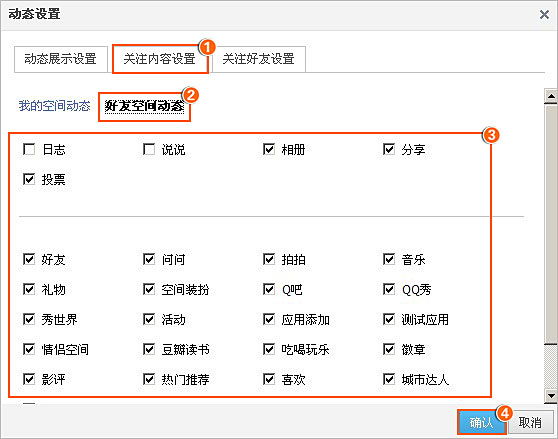Click the 确认 button
This screenshot has height=439, width=558.
(x=481, y=422)
